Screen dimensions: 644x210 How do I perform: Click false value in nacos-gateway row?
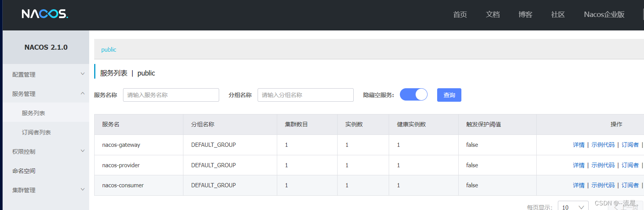tap(472, 145)
